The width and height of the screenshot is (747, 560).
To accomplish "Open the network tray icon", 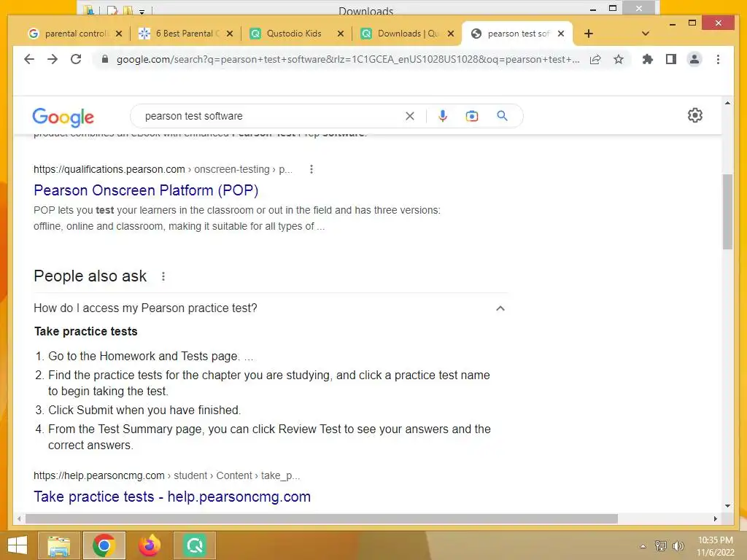I will click(x=661, y=545).
